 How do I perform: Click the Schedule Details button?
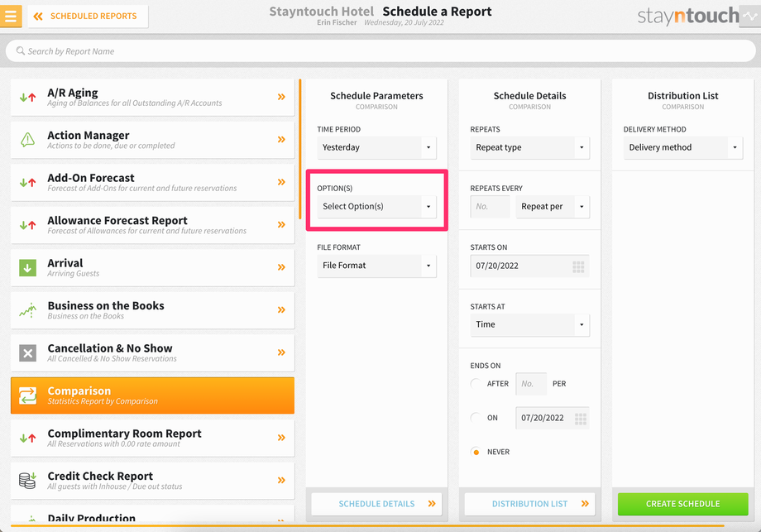click(x=376, y=504)
